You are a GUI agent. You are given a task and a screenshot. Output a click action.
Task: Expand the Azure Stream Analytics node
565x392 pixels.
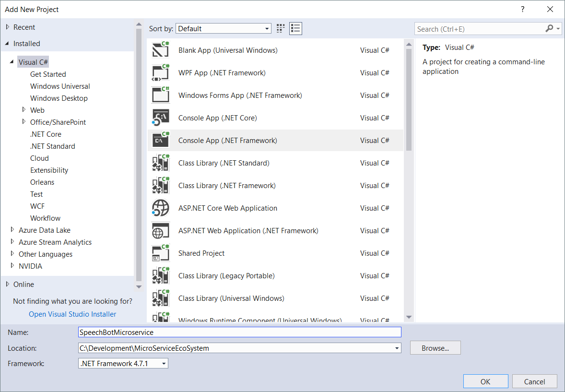(12, 242)
